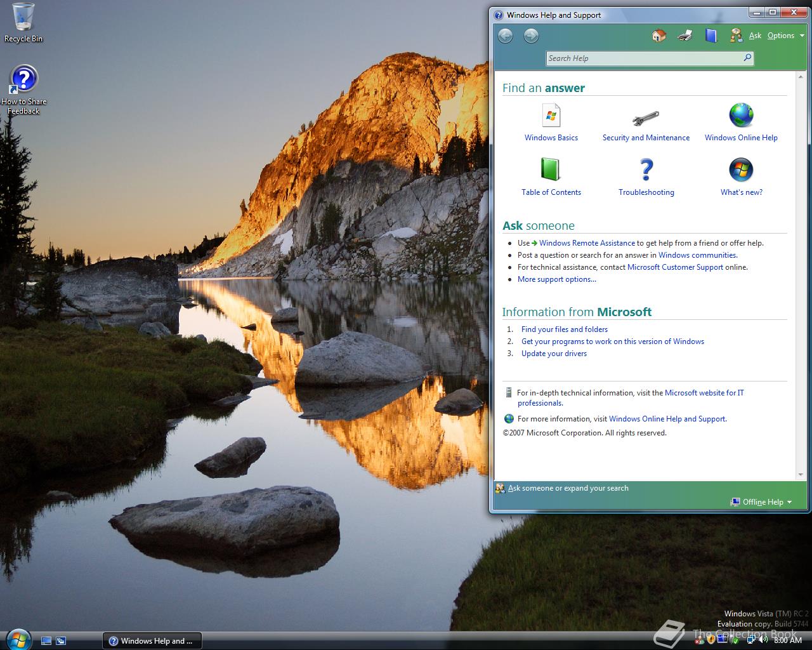
Task: Go forward in Help and Support
Action: [531, 36]
